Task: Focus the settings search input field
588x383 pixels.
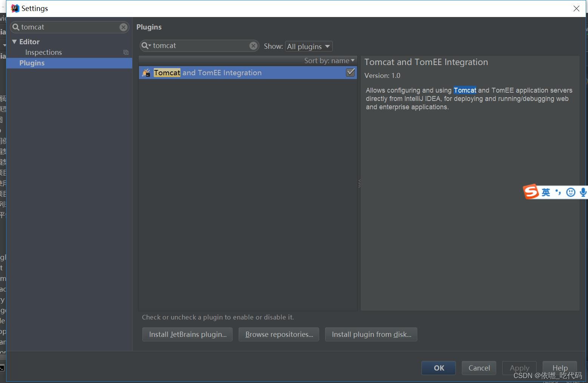Action: (70, 27)
